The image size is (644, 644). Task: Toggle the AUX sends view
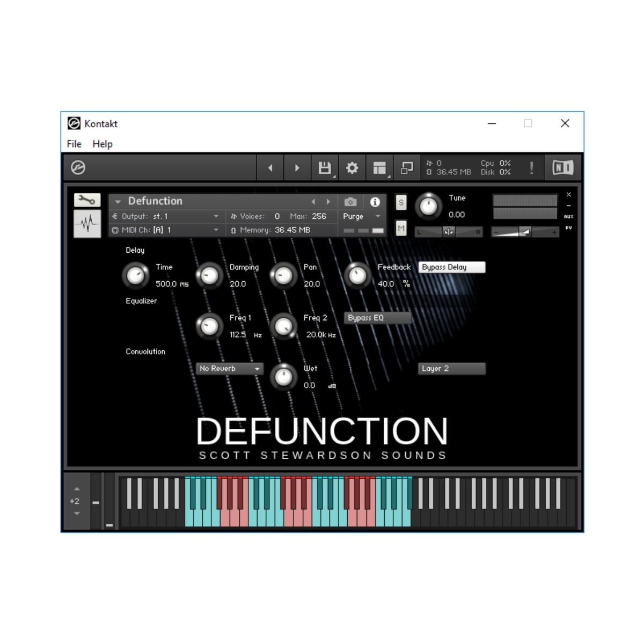pyautogui.click(x=568, y=217)
